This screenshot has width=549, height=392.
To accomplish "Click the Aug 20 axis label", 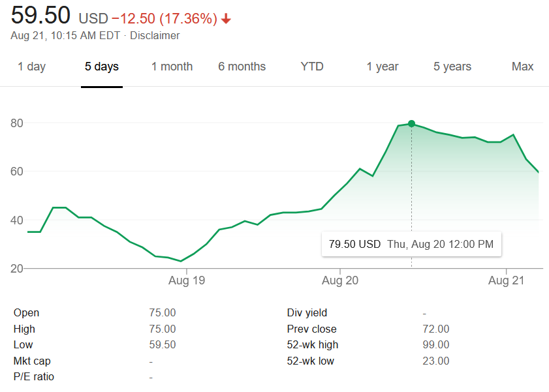I will (x=340, y=282).
